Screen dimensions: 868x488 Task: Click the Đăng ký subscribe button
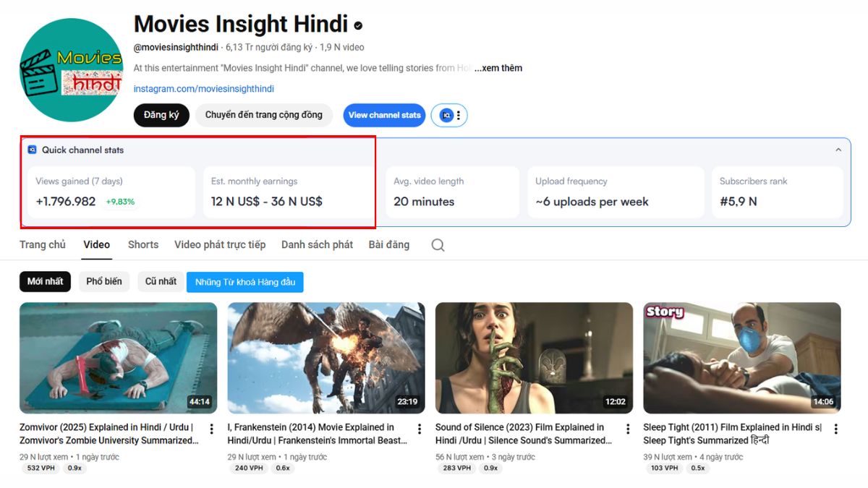[x=161, y=115]
